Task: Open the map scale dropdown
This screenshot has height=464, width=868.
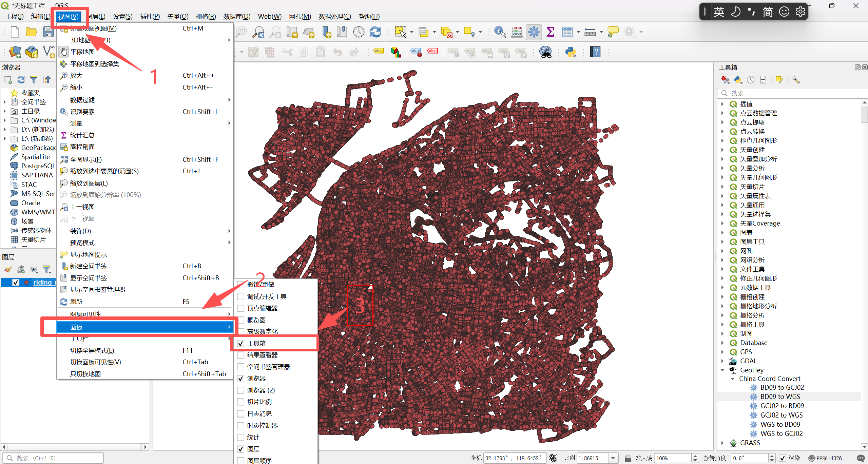Action: 613,458
